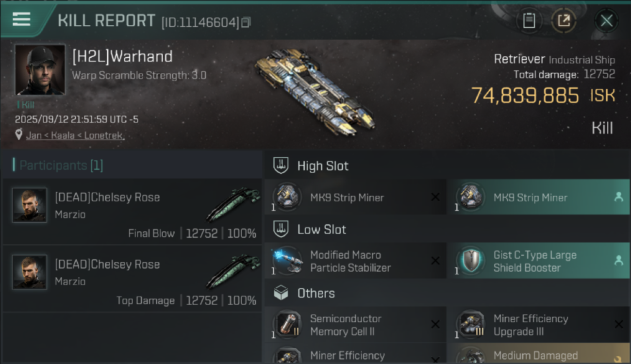Open the hamburger main menu
The width and height of the screenshot is (631, 364).
click(x=21, y=20)
